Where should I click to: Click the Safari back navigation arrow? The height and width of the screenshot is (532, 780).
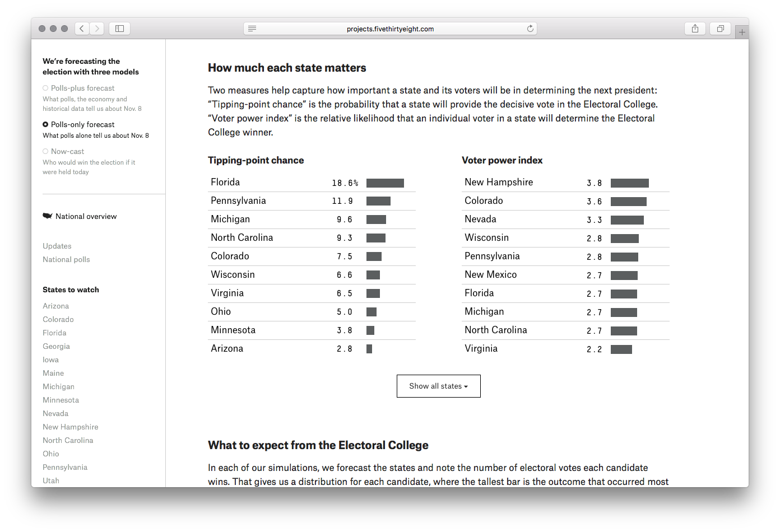pyautogui.click(x=81, y=28)
